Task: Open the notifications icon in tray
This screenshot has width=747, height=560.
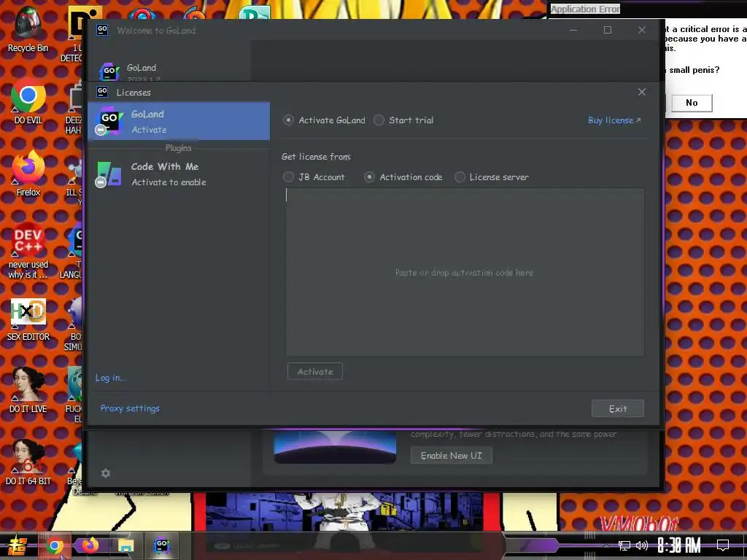Action: pyautogui.click(x=723, y=545)
